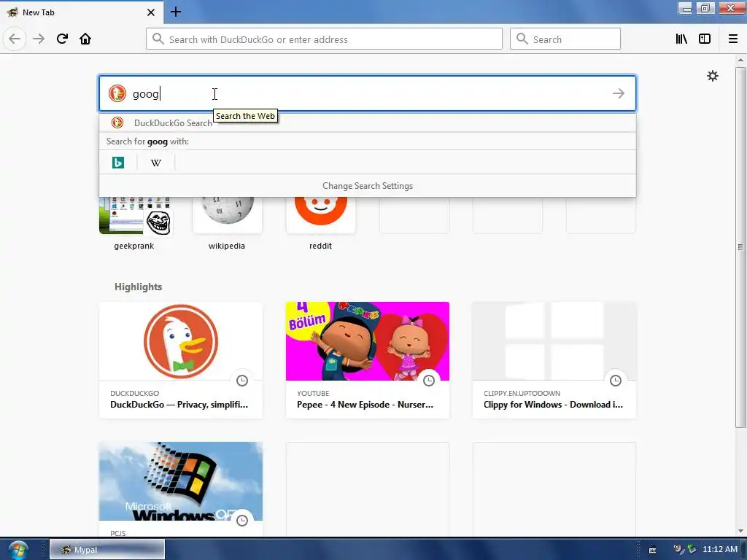
Task: Click scrollbar down arrow
Action: (740, 531)
